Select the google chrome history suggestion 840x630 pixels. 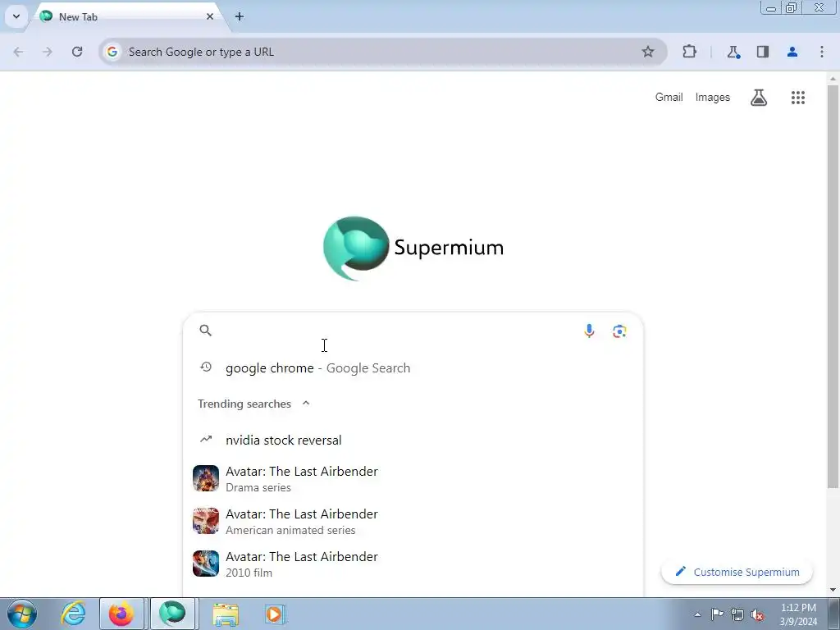[413, 368]
